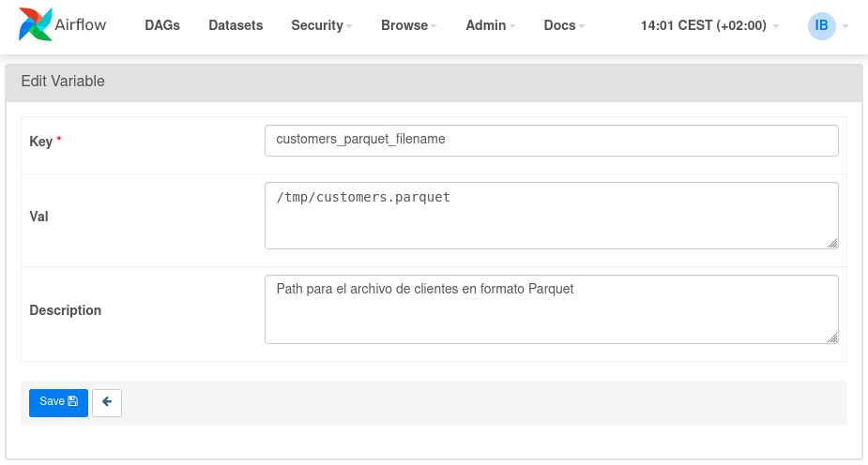Click the caret beside the user avatar
The image size is (868, 465).
click(x=845, y=26)
